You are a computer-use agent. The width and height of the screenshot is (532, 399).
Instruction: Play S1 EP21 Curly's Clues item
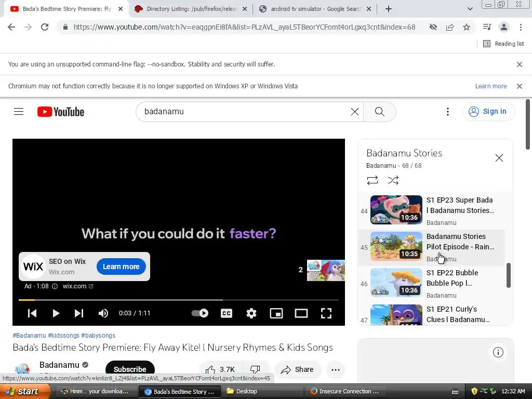tap(432, 314)
